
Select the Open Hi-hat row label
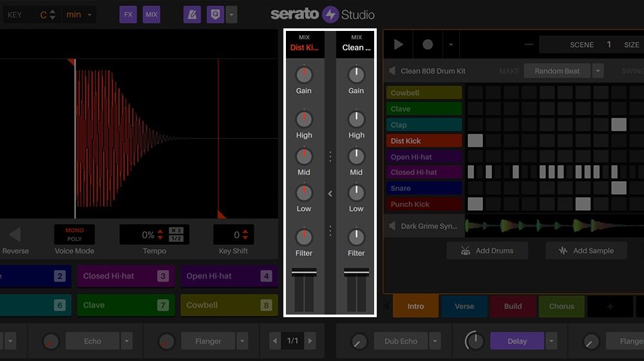424,157
